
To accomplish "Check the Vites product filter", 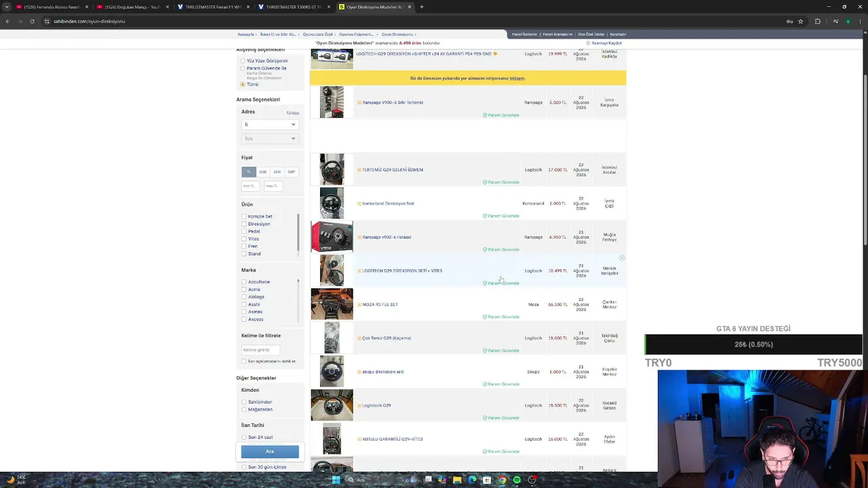I will [x=244, y=239].
